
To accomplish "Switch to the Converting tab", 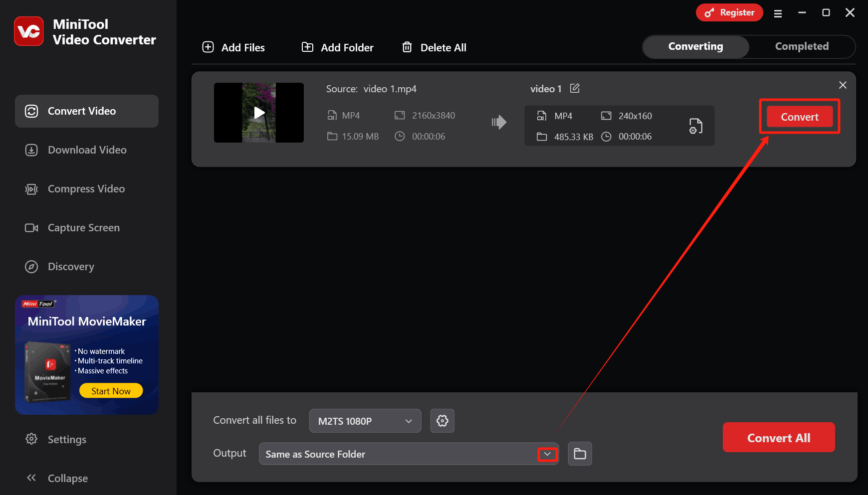I will pyautogui.click(x=696, y=46).
